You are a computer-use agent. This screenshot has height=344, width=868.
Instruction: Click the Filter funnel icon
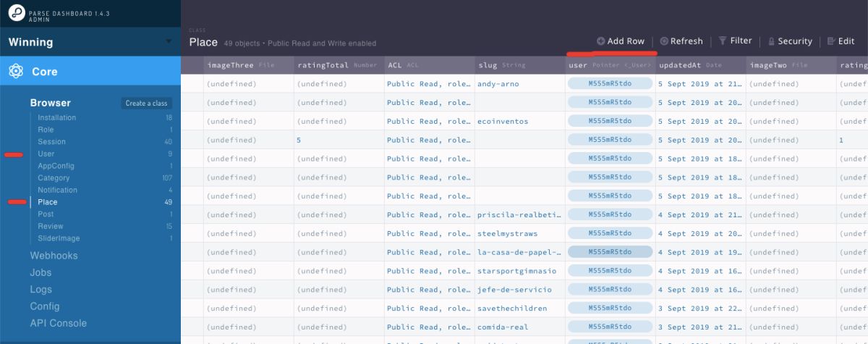point(722,41)
